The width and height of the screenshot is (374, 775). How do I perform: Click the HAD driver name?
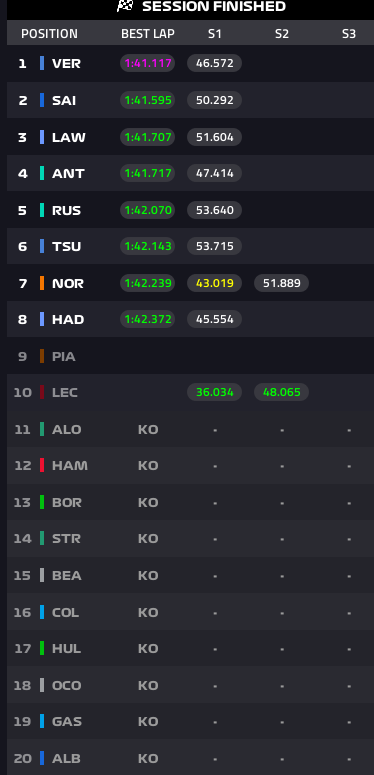[68, 319]
